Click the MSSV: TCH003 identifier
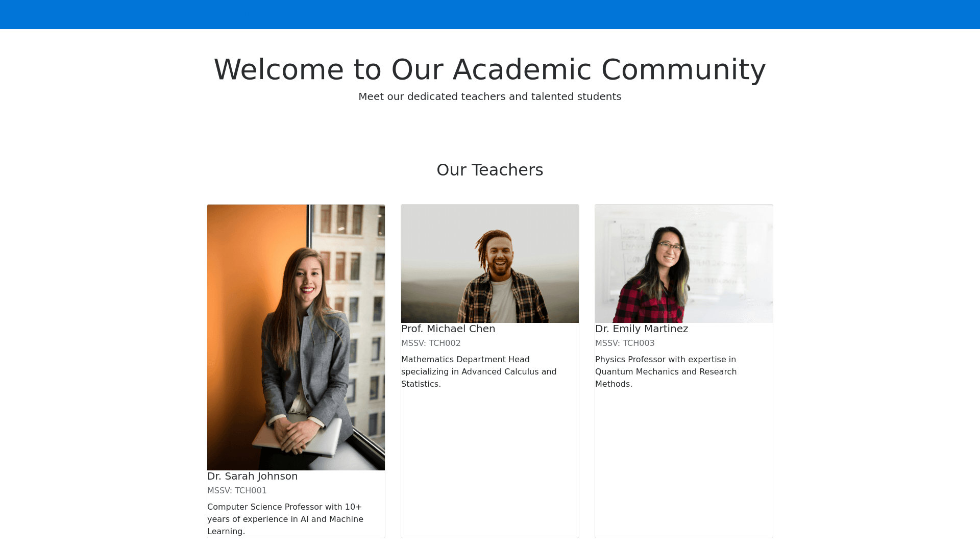Screen dimensions: 980x551 (625, 343)
